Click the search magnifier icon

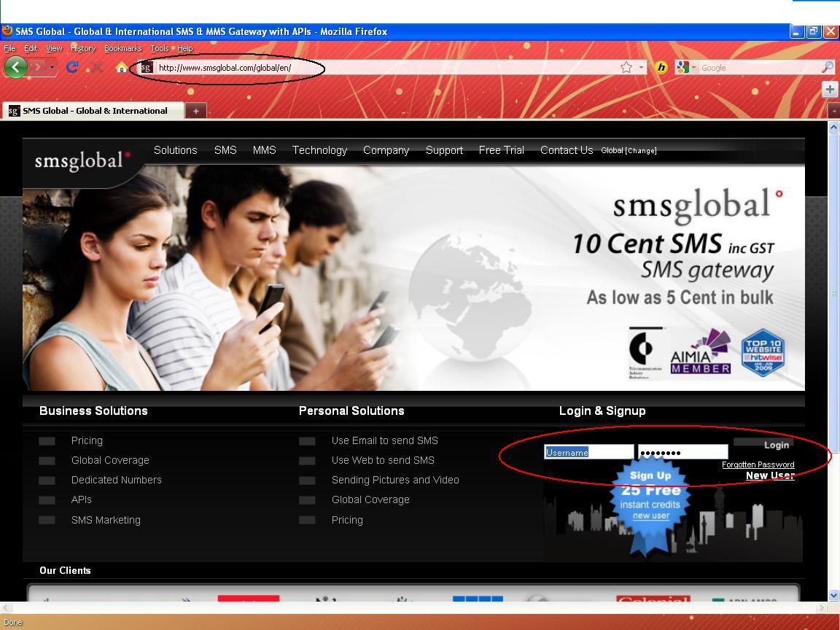click(x=828, y=67)
